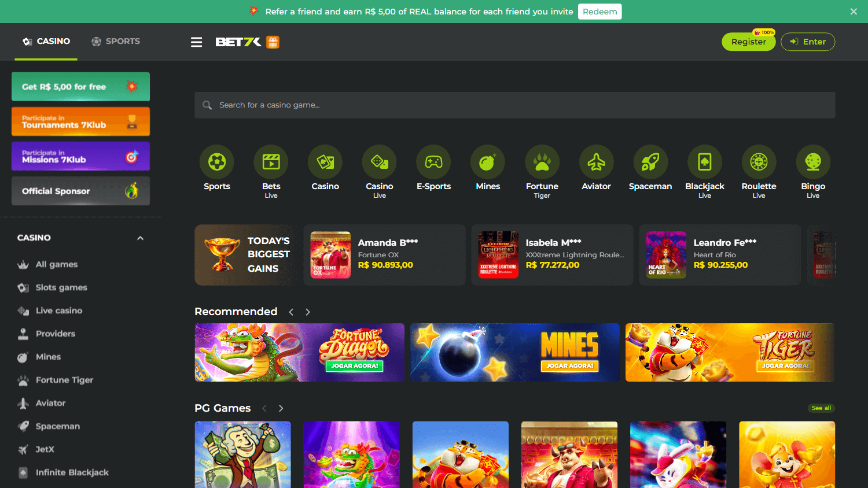This screenshot has height=488, width=868.
Task: Open the Fortune Tiger paw icon
Action: [x=542, y=162]
